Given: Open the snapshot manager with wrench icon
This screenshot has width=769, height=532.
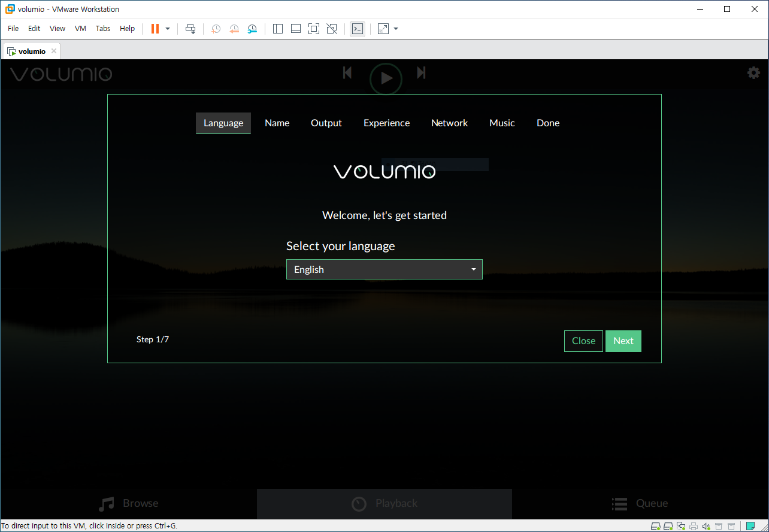Looking at the screenshot, I should (x=252, y=29).
